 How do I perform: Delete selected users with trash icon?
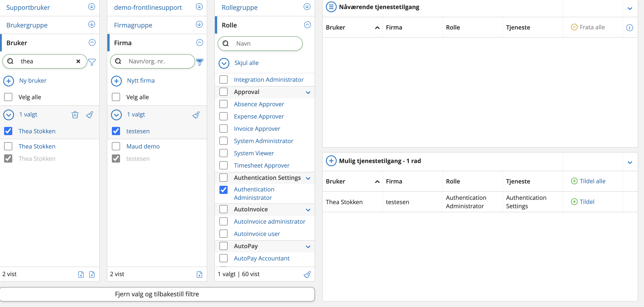(x=75, y=115)
